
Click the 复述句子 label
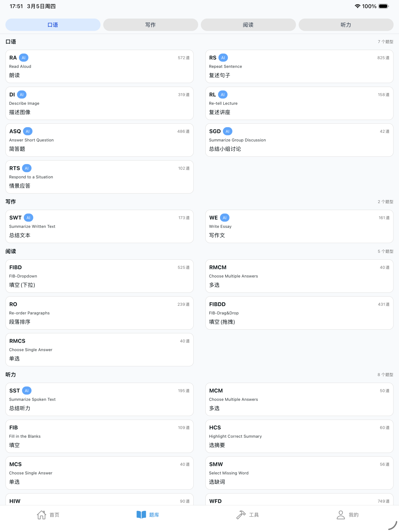click(220, 75)
